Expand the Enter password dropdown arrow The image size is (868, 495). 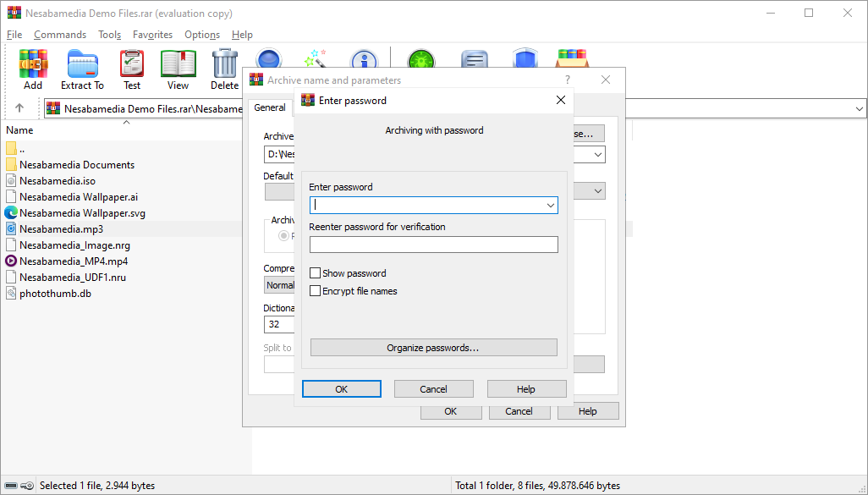pyautogui.click(x=550, y=206)
